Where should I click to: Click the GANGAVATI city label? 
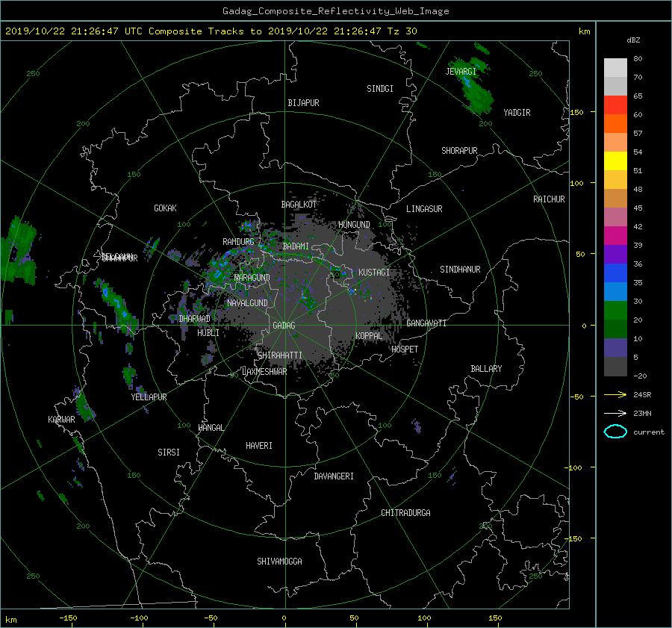[426, 323]
